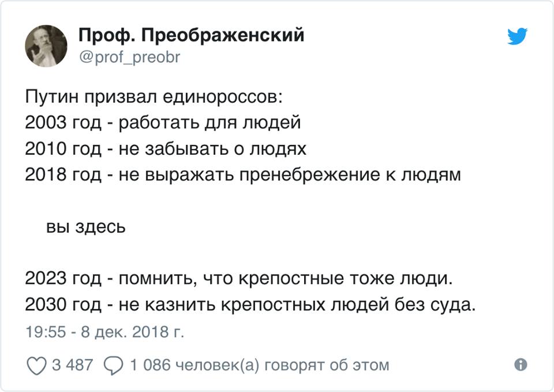Open the "человек(а) говорят об этом" link
The image size is (554, 392).
(x=283, y=365)
